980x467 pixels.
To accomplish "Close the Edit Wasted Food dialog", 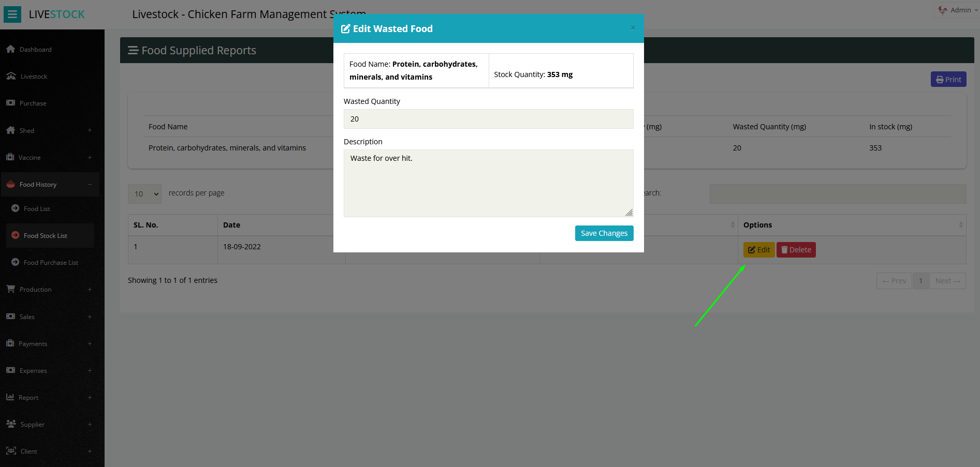I will [x=633, y=28].
